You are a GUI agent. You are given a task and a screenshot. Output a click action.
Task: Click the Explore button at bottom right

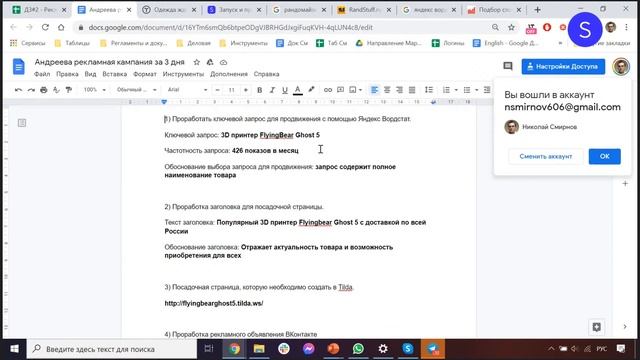(x=597, y=327)
